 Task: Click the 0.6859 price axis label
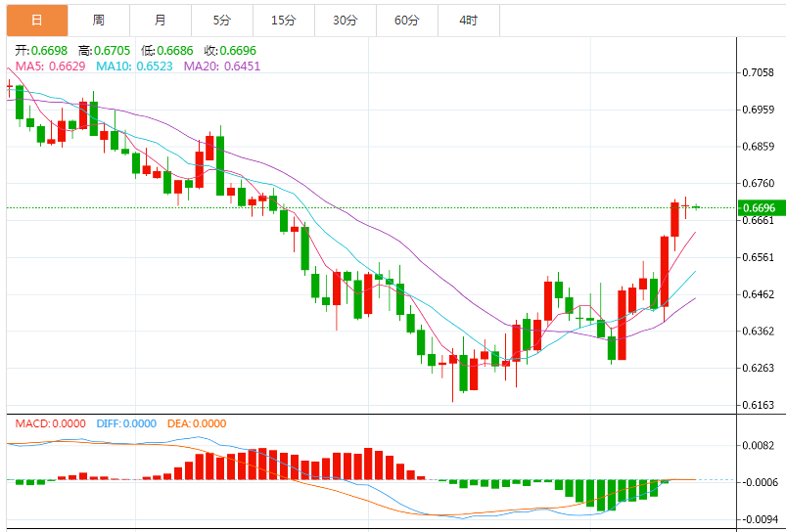pyautogui.click(x=758, y=147)
